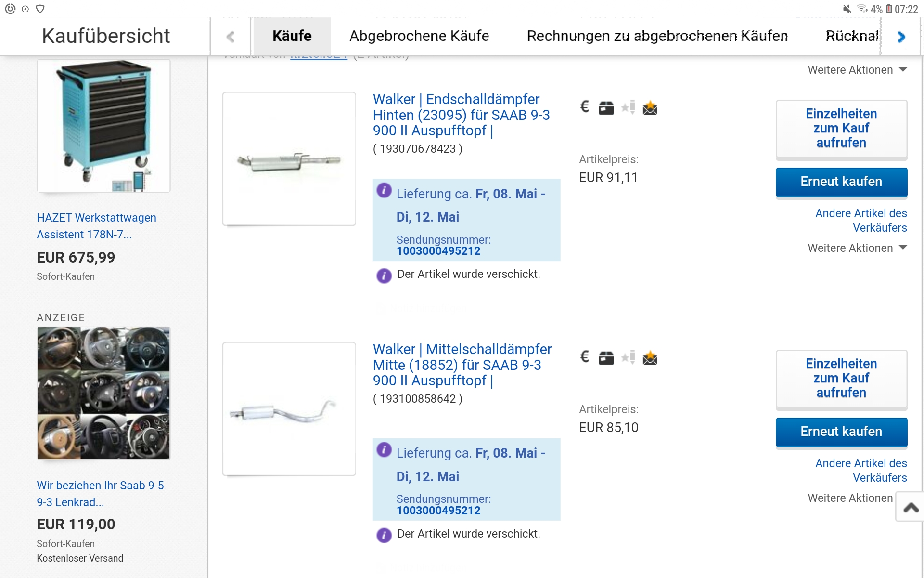Expand Weitere Aktionen for the Mittelschalldämpfer item
Image resolution: width=924 pixels, height=578 pixels.
tap(850, 498)
